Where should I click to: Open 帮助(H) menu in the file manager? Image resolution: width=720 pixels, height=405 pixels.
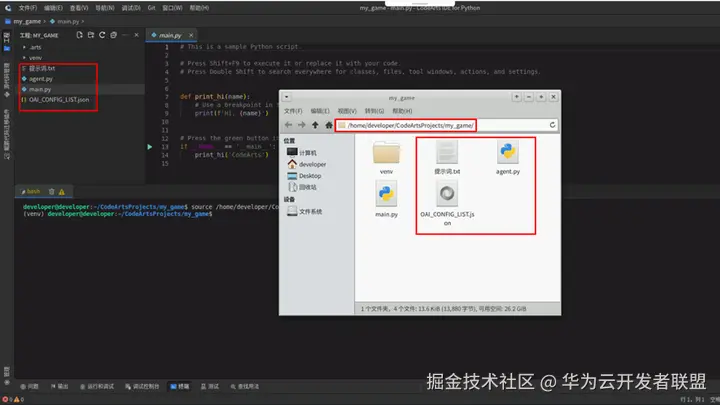(x=402, y=111)
